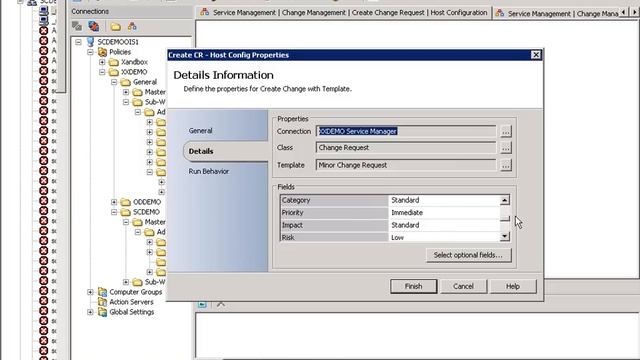Expand the Master folder under XXDEMO General
640x360 pixels.
pos(126,92)
